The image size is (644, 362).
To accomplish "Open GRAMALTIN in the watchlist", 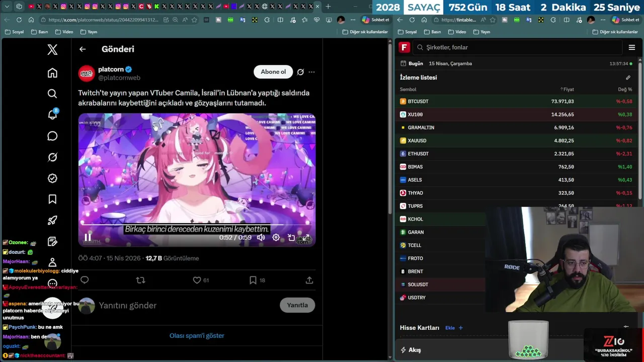I will [x=517, y=128].
